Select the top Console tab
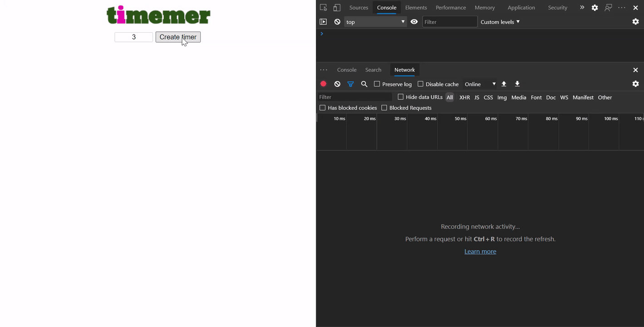Image resolution: width=644 pixels, height=327 pixels. [x=387, y=8]
